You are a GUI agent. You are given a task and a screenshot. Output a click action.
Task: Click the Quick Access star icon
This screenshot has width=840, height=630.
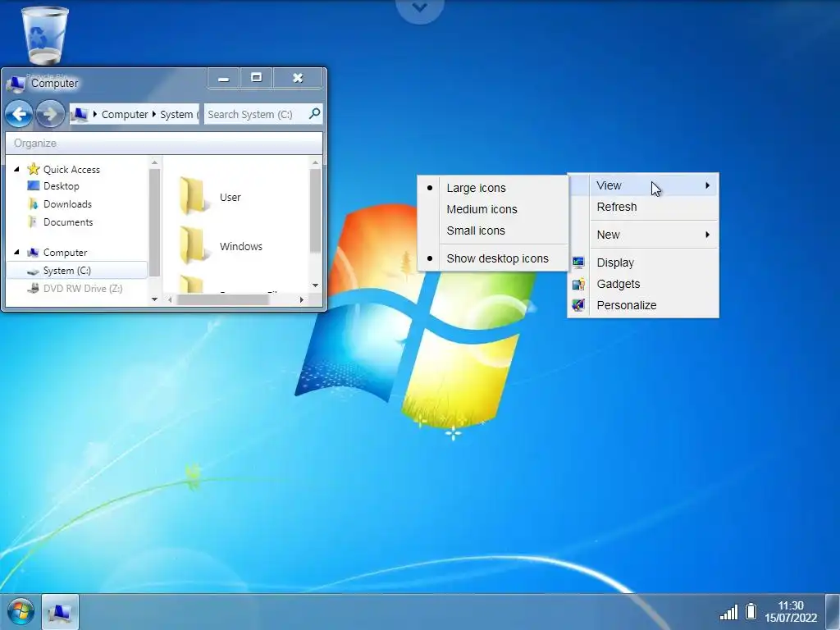[x=33, y=169]
